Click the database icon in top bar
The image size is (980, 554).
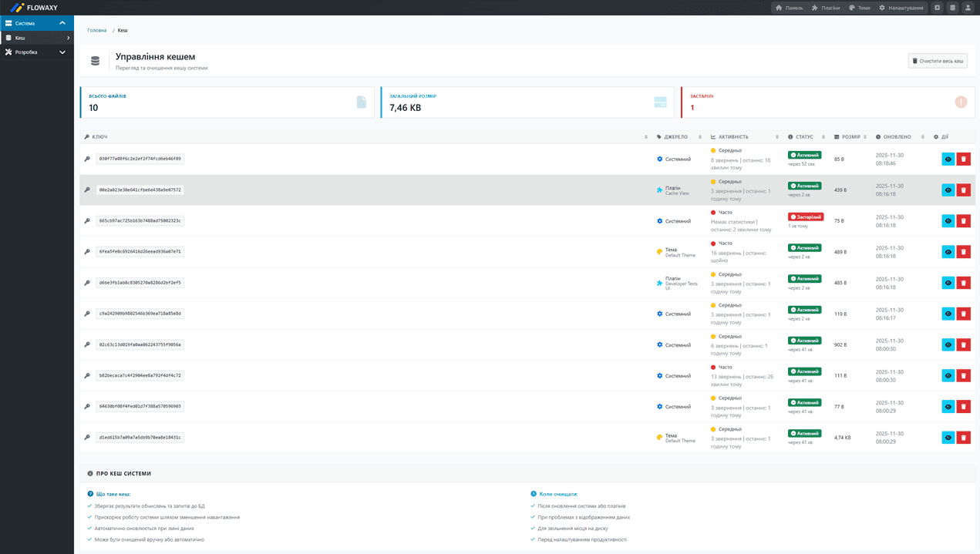(x=952, y=8)
